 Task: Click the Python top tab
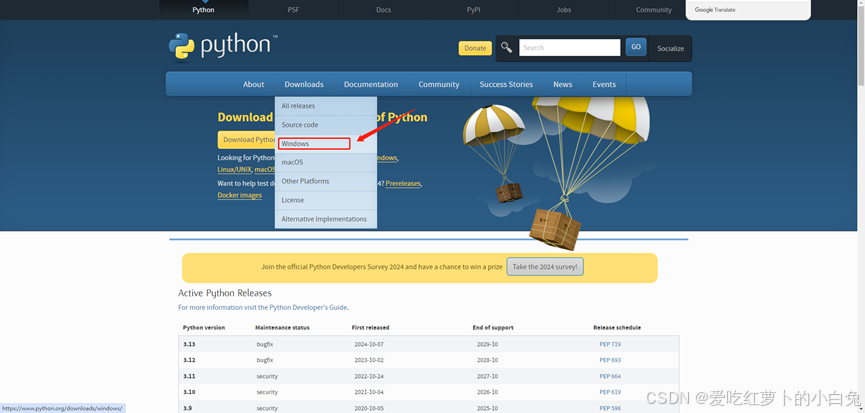point(204,10)
